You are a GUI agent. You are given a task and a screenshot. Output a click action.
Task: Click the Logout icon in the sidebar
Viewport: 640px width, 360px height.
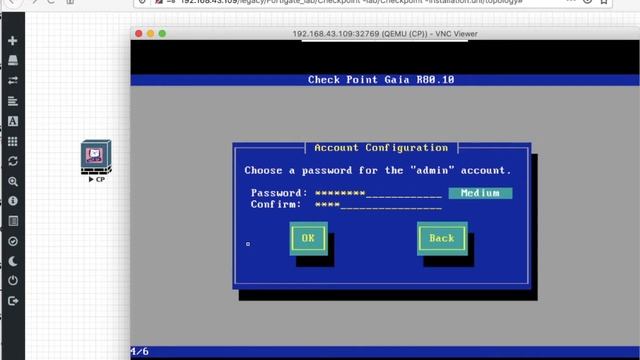pyautogui.click(x=13, y=301)
